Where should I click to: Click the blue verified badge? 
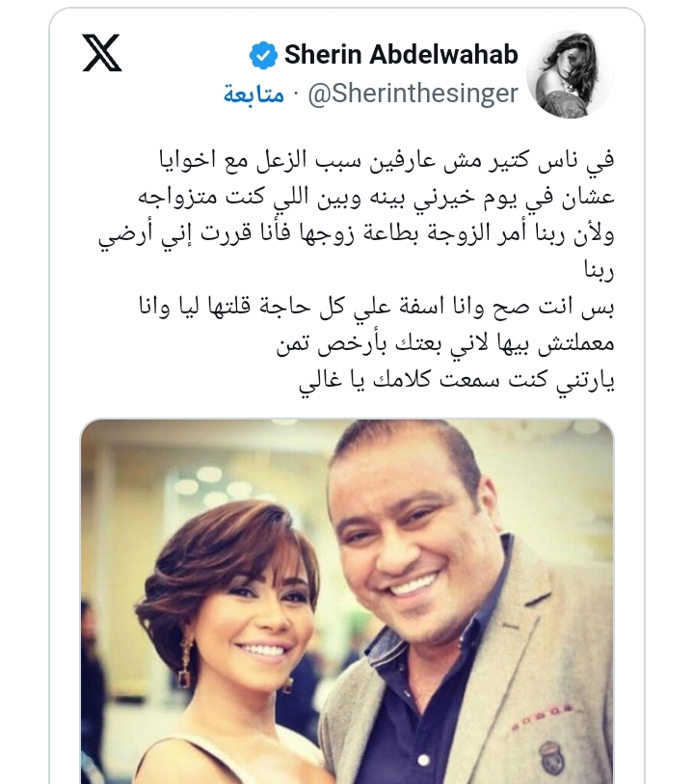pyautogui.click(x=263, y=55)
